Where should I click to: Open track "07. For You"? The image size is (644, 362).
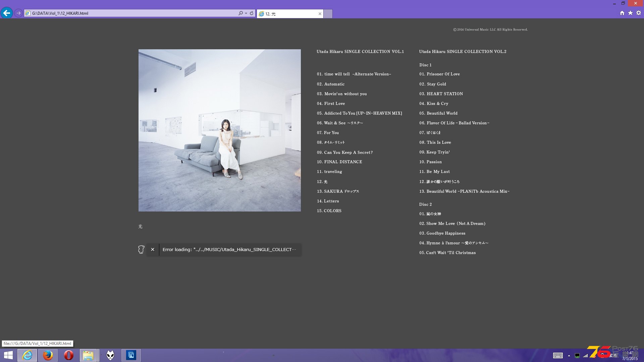328,133
